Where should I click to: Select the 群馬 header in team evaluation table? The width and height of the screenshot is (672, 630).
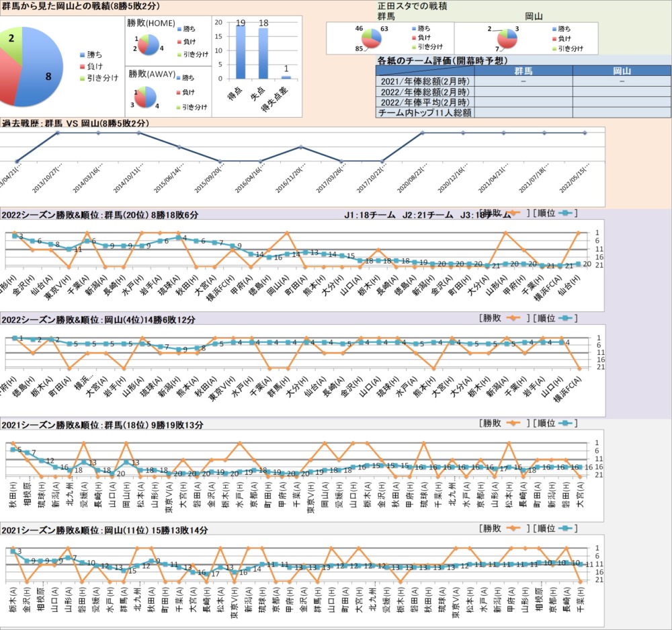point(523,71)
